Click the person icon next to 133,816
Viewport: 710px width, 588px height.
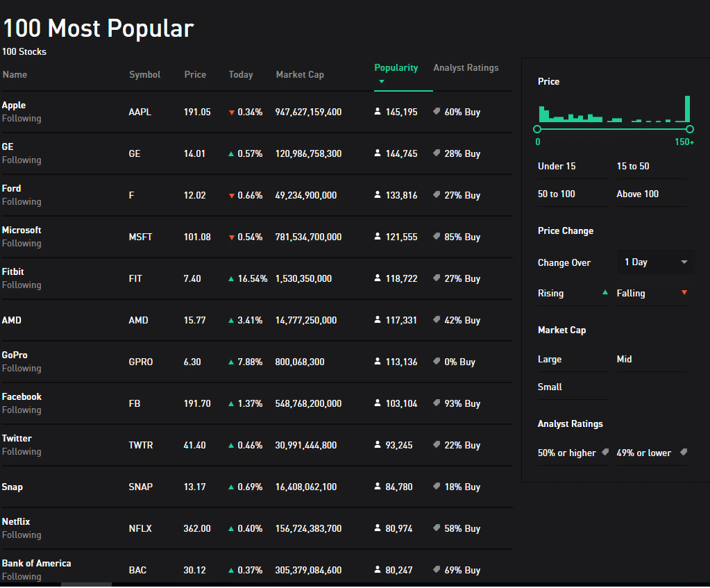[377, 194]
